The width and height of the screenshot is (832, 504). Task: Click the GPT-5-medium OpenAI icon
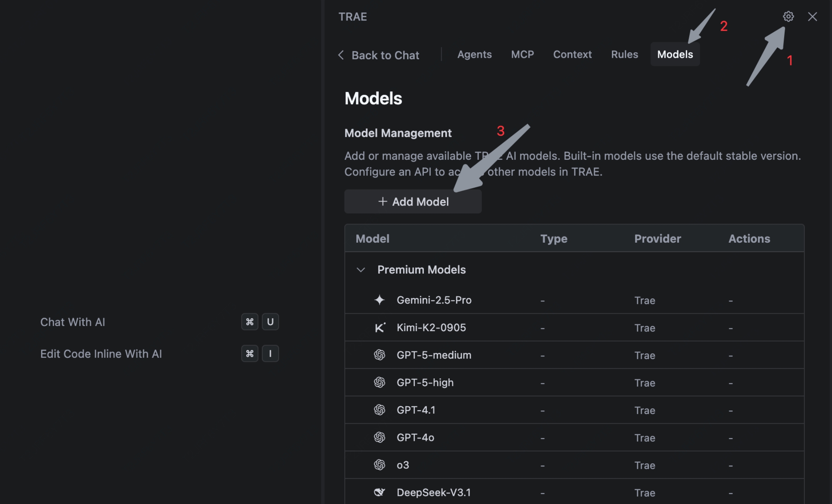[x=380, y=355]
